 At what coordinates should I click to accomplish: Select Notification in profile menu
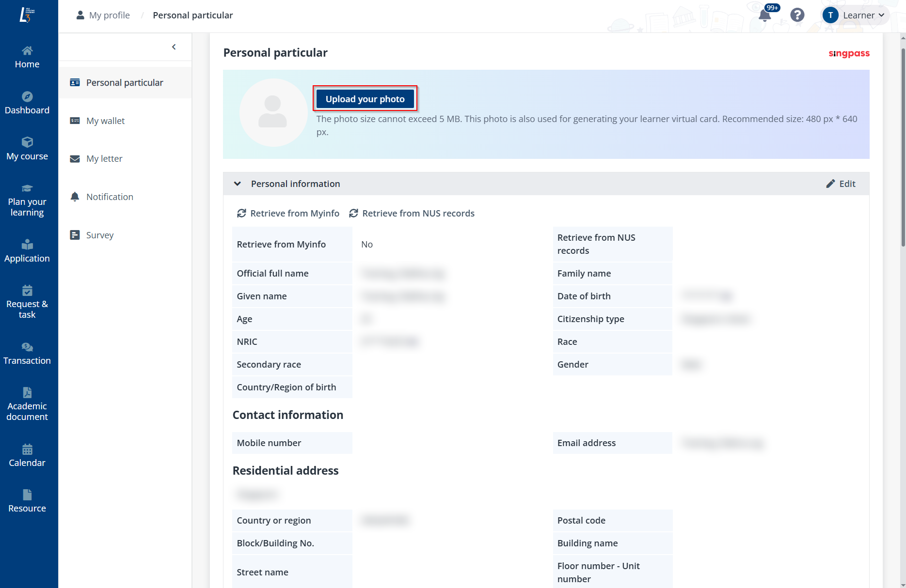pos(125,197)
